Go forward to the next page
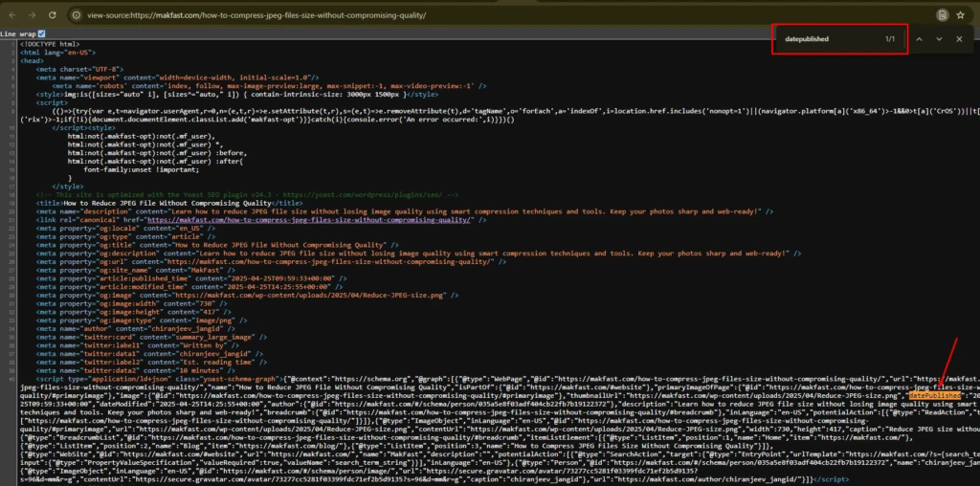Image resolution: width=980 pixels, height=486 pixels. pos(32,15)
